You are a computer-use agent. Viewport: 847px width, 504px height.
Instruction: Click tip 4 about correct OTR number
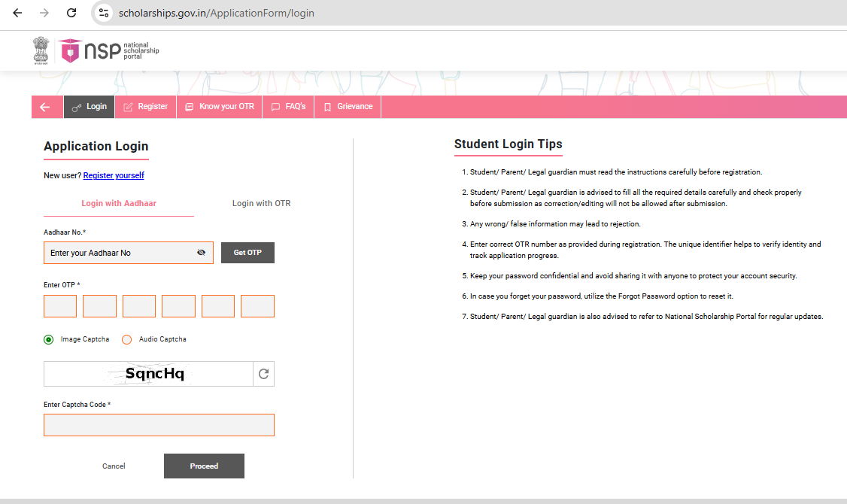(x=645, y=250)
